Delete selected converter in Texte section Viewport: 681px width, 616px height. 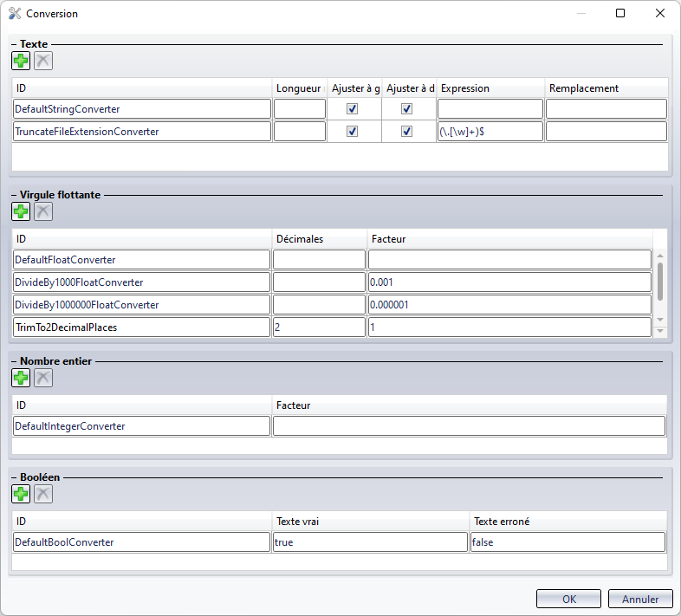click(42, 61)
